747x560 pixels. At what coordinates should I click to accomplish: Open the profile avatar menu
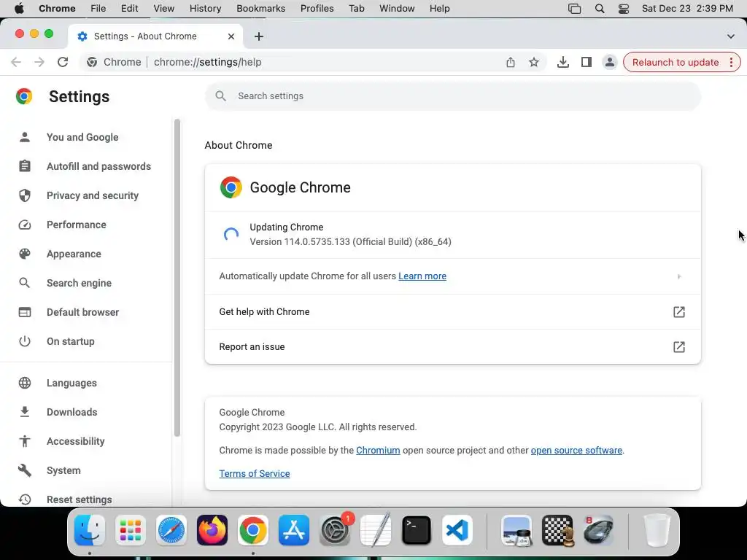(x=609, y=62)
